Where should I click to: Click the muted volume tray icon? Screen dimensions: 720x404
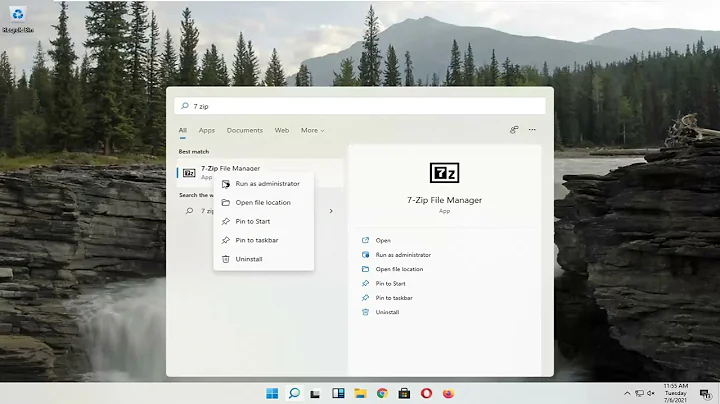coord(651,393)
